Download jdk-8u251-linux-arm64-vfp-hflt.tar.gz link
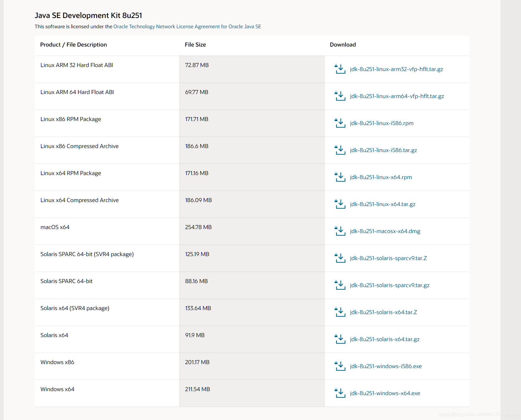 click(397, 96)
